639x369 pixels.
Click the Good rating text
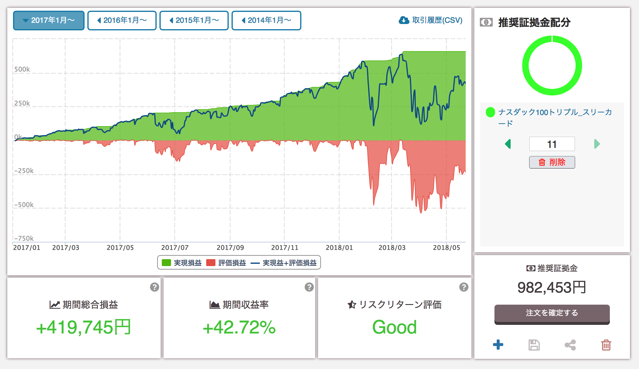pyautogui.click(x=394, y=327)
